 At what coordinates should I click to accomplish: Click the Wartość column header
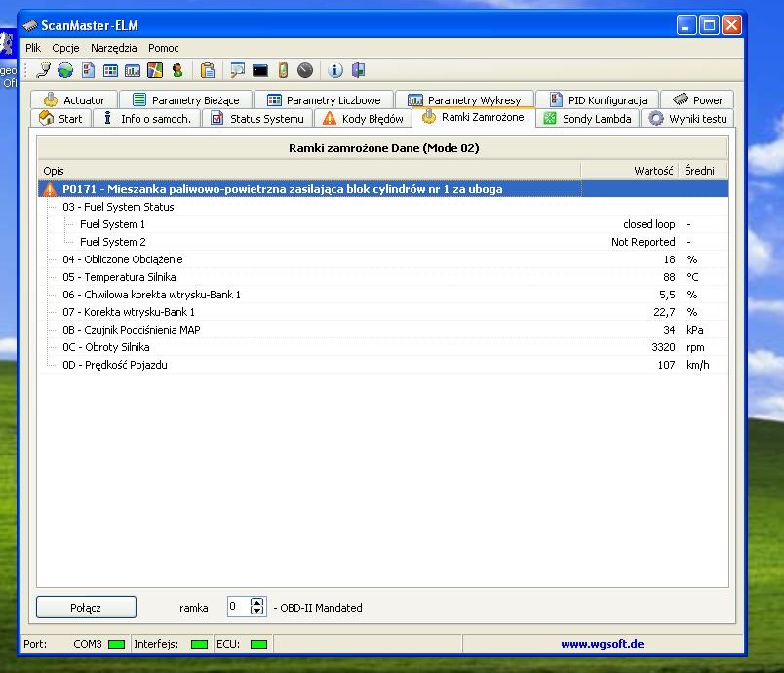(653, 171)
